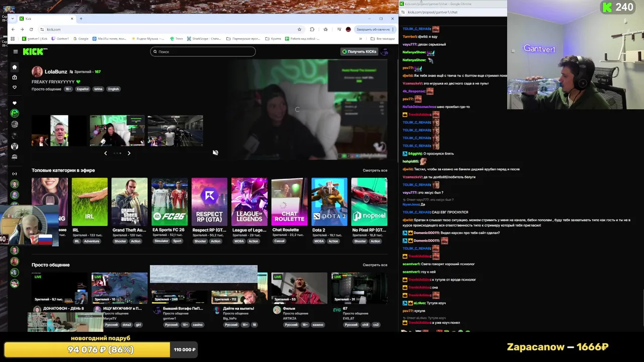Open the site info icon in address bar
The height and width of the screenshot is (362, 644).
click(x=42, y=29)
